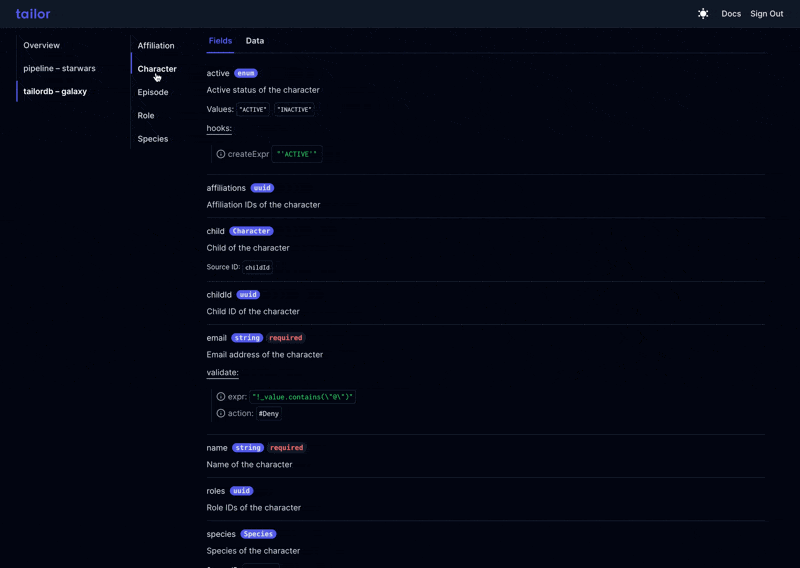Click the required badge beside email
This screenshot has width=800, height=568.
point(286,338)
